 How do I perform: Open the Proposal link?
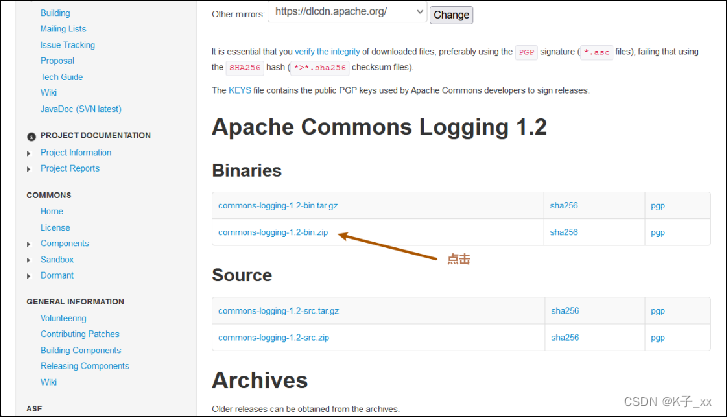pyautogui.click(x=57, y=61)
